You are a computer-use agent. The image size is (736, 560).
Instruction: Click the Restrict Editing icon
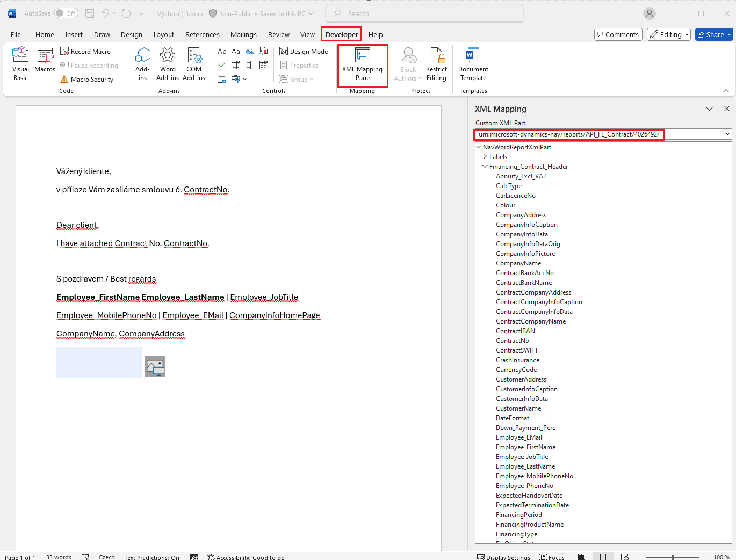pos(436,55)
